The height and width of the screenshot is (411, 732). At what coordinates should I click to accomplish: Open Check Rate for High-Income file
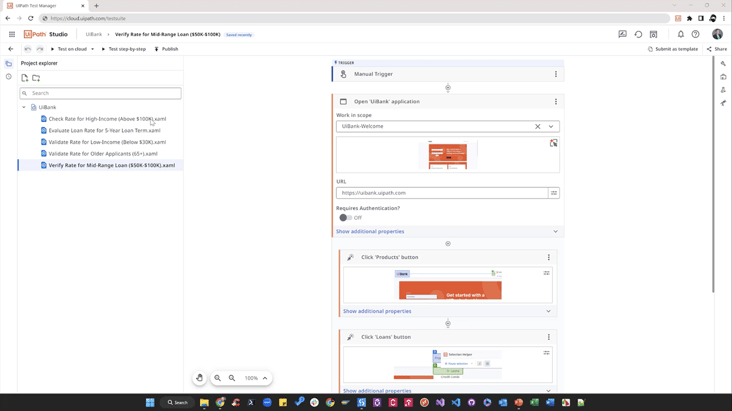(103, 119)
